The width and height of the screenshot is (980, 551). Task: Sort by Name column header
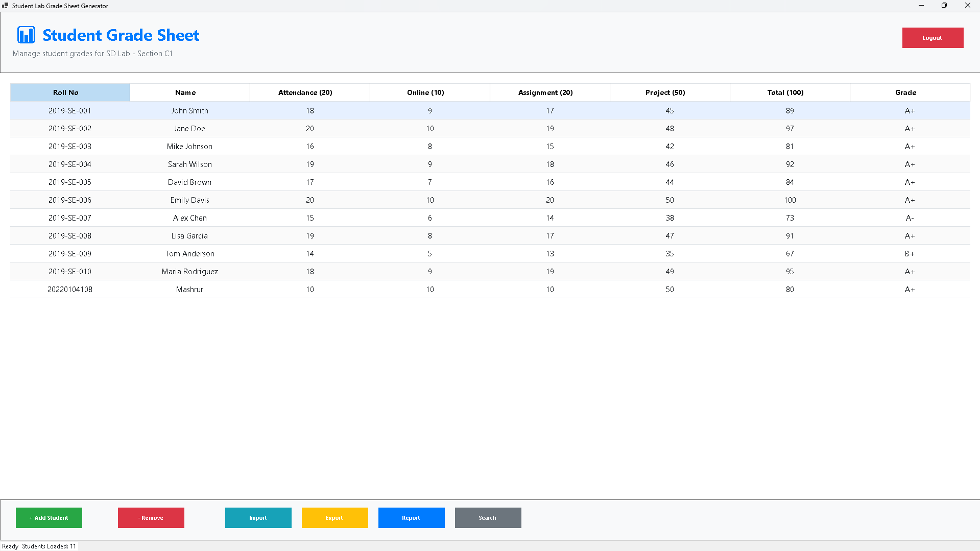coord(190,92)
